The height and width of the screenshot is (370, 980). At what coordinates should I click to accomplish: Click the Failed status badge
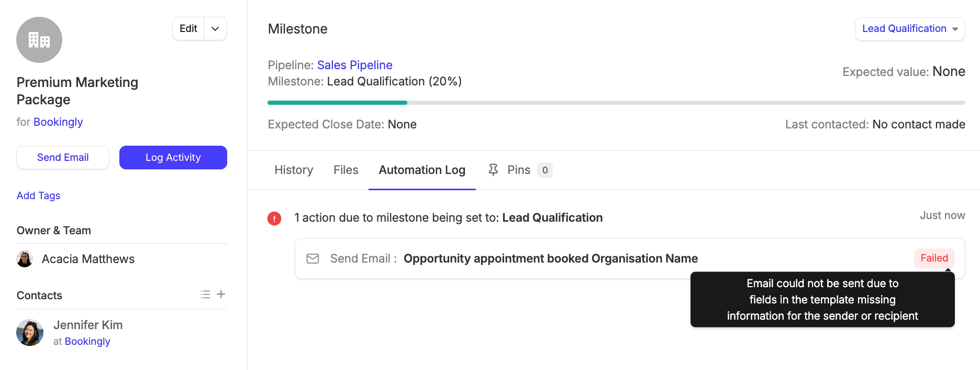(x=934, y=258)
